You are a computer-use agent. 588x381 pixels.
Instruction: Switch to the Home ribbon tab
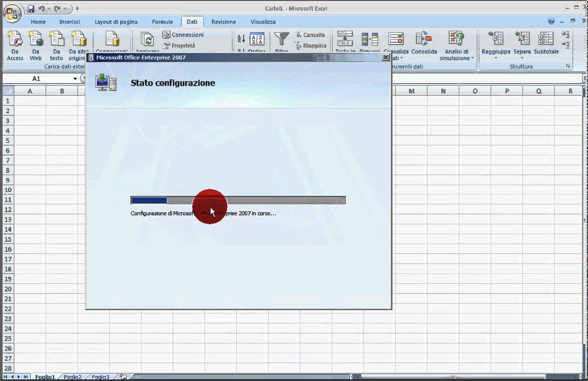[38, 22]
